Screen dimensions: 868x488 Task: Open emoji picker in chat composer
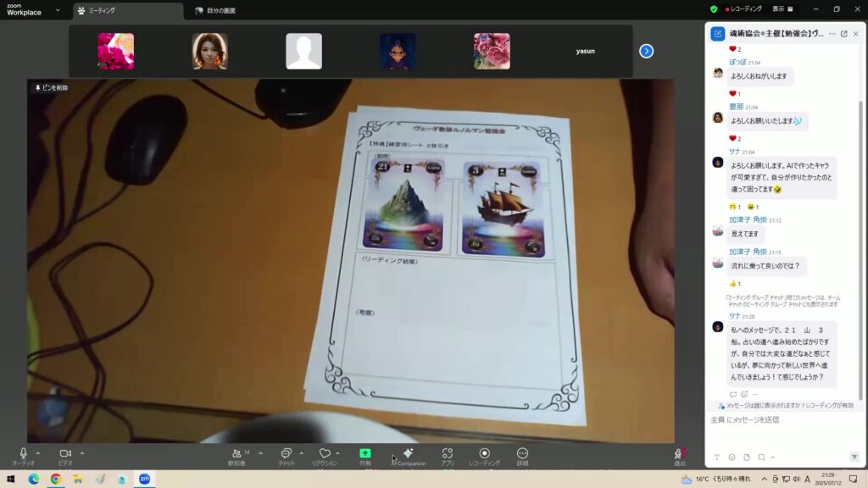[732, 457]
